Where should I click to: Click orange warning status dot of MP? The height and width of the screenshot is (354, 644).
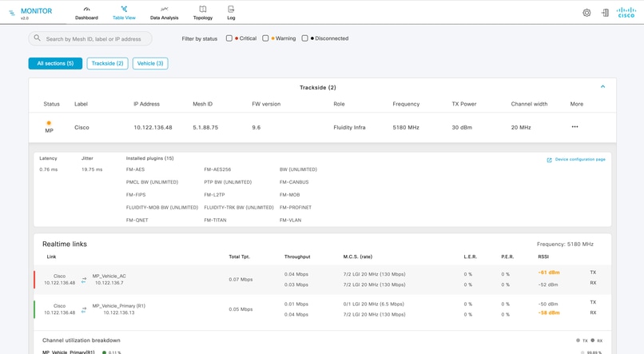coord(49,123)
